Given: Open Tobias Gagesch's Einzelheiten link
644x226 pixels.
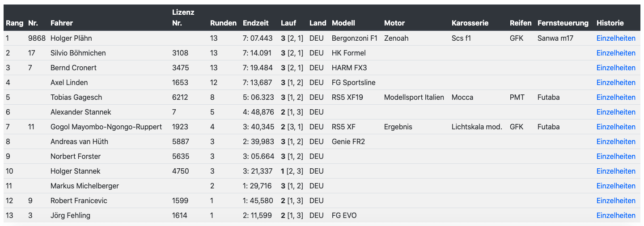Looking at the screenshot, I should (x=616, y=98).
